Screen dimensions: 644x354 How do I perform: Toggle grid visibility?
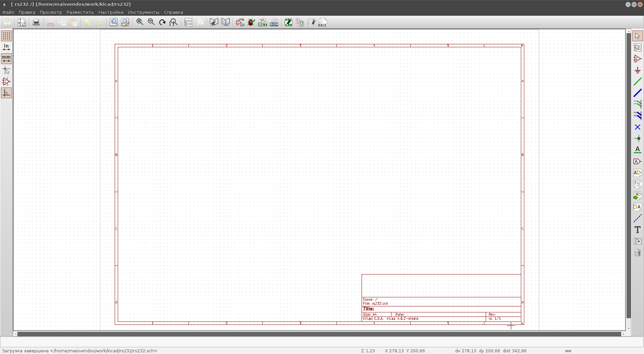6,36
